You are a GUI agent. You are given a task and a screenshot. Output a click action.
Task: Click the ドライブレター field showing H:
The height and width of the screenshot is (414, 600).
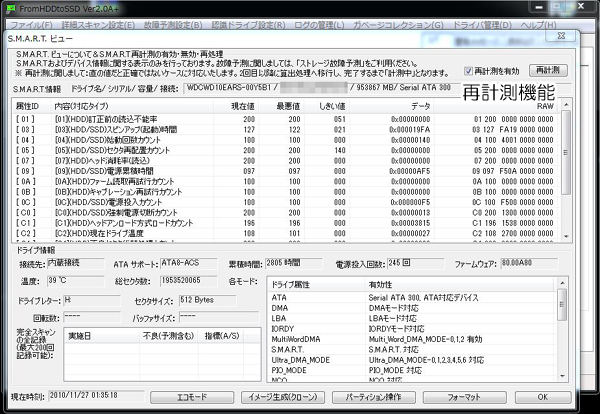(91, 300)
